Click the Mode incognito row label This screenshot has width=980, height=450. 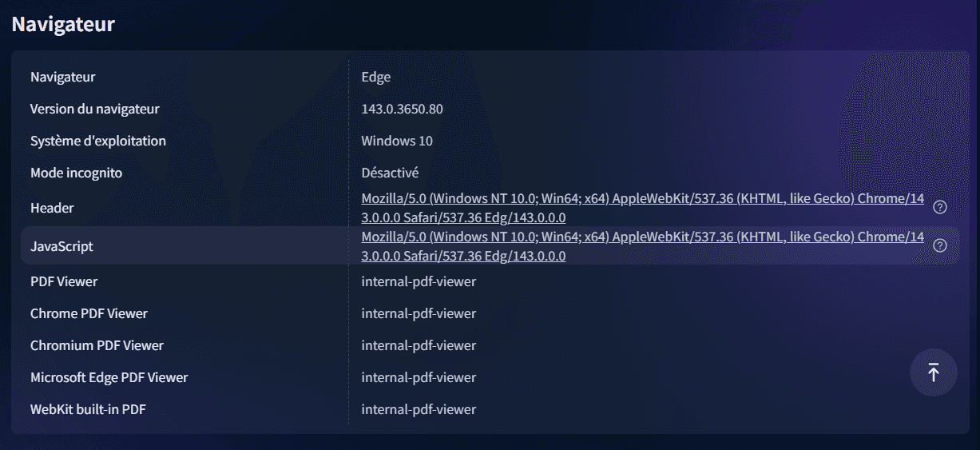pos(76,173)
